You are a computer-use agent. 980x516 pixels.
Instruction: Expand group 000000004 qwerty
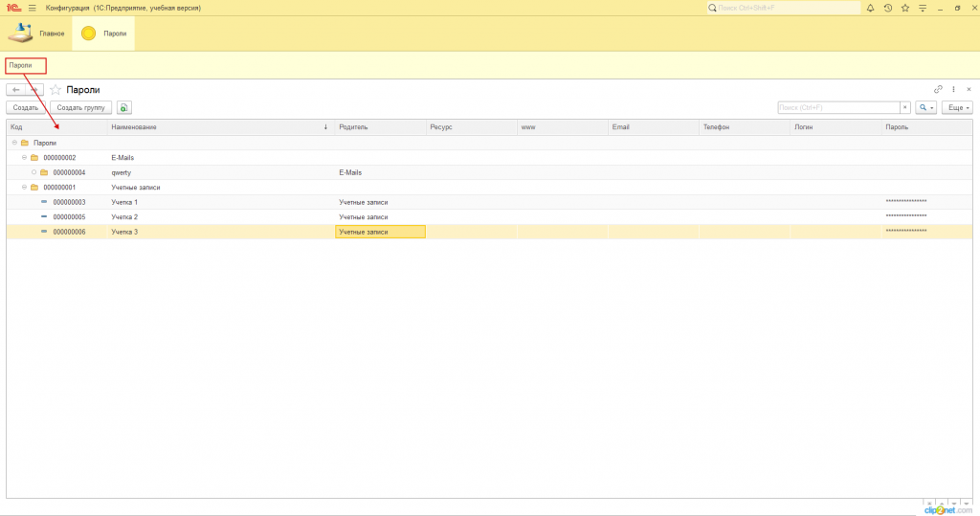point(33,172)
